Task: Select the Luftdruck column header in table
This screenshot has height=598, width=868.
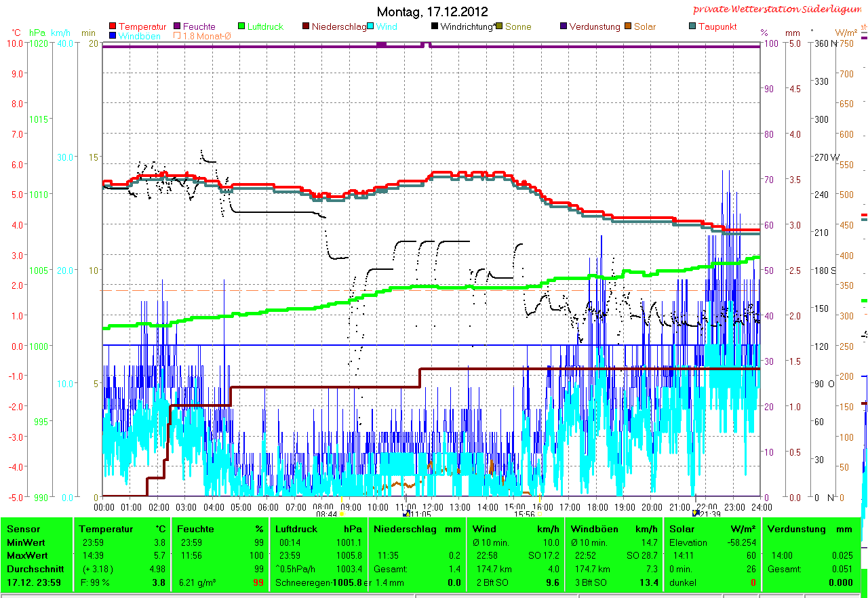Action: pyautogui.click(x=296, y=529)
